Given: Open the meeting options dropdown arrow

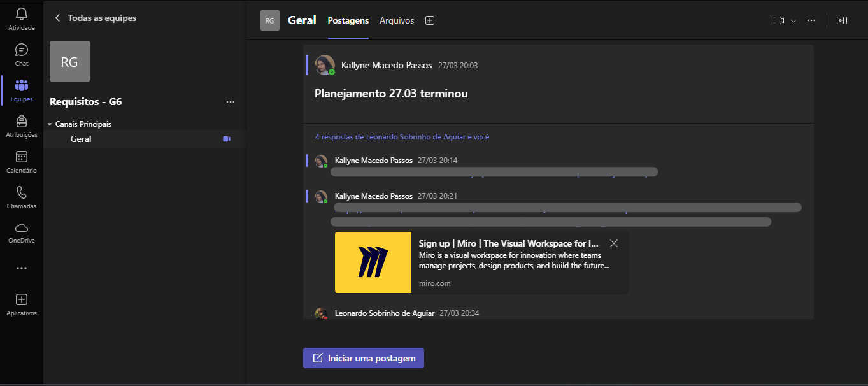Looking at the screenshot, I should 793,20.
